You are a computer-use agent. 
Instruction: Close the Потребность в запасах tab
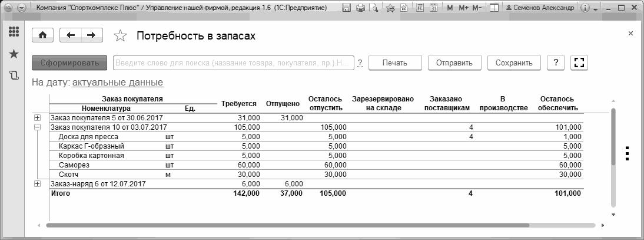631,34
